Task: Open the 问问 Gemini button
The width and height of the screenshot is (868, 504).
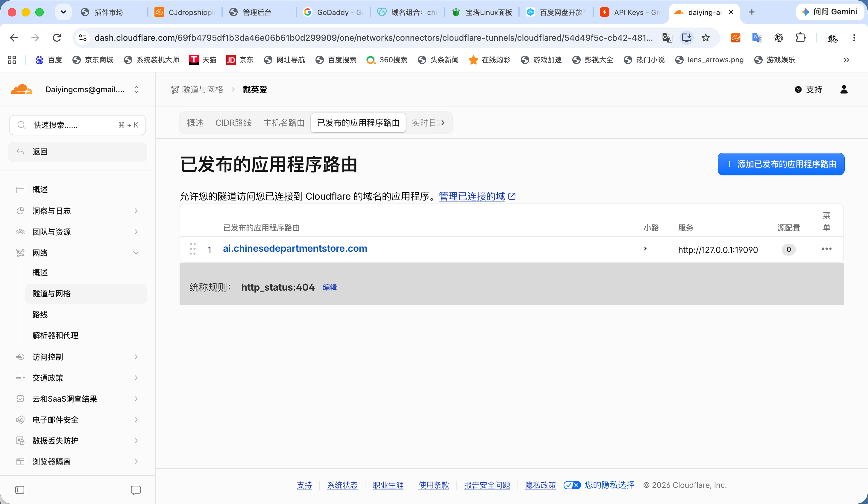Action: pos(829,12)
